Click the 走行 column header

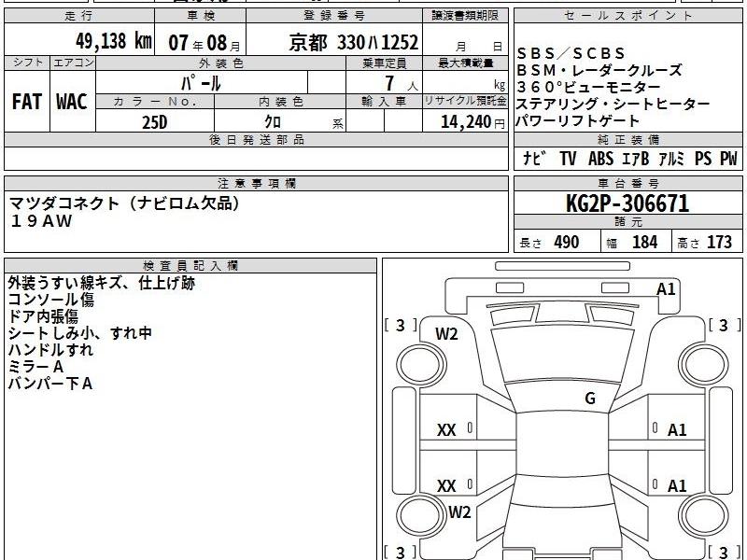pyautogui.click(x=79, y=16)
